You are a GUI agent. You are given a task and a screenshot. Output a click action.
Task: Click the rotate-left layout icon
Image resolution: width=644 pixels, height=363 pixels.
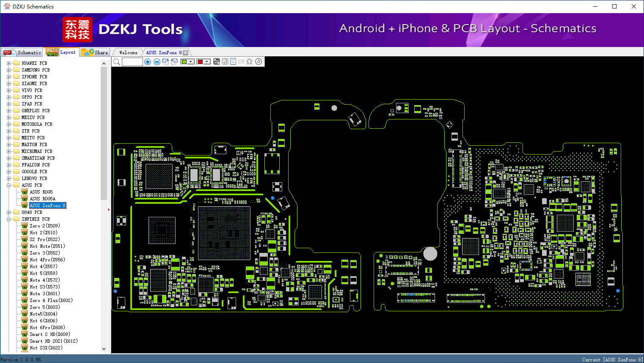point(174,62)
